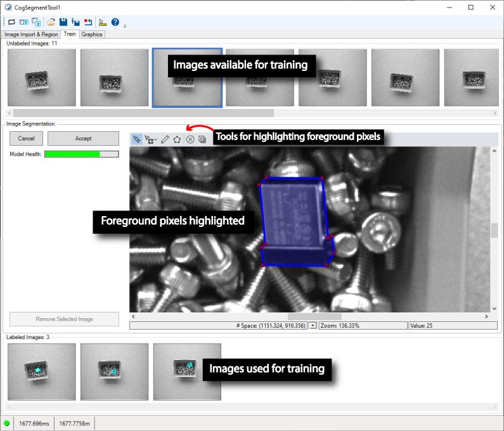Select the pointer move/select tool
The height and width of the screenshot is (431, 504).
click(137, 139)
